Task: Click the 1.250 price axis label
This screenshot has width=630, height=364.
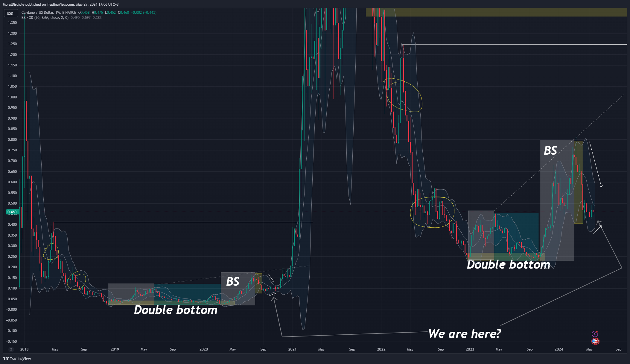Action: 12,44
